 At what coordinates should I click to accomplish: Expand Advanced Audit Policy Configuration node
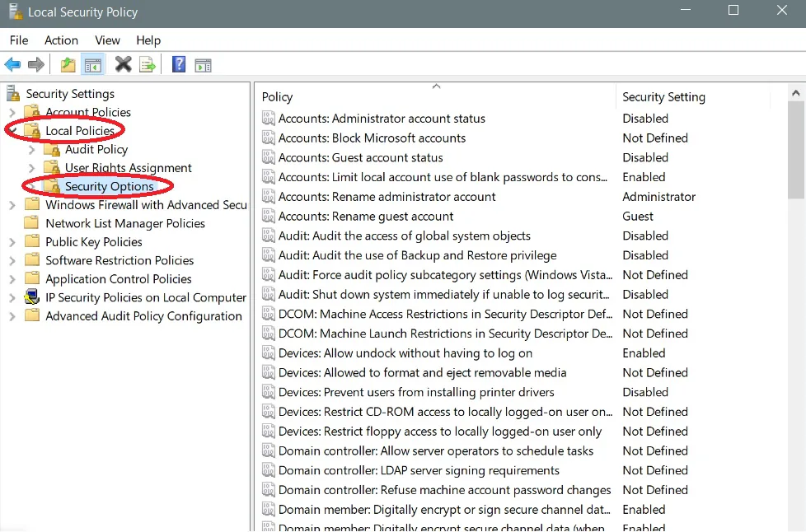click(x=12, y=315)
